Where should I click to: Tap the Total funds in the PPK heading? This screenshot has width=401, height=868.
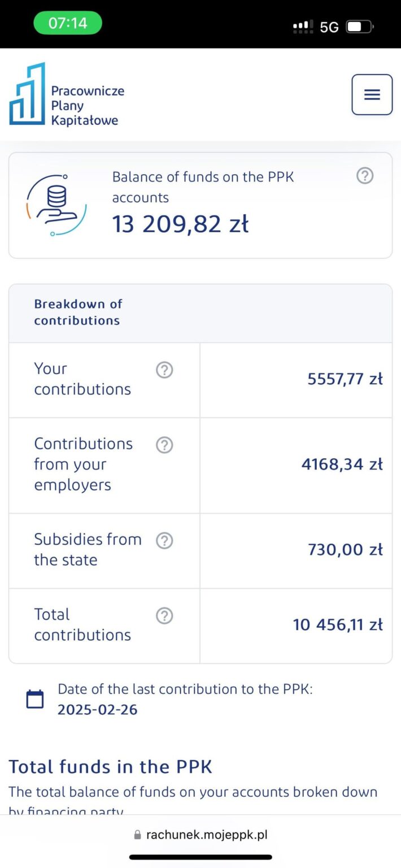click(110, 767)
